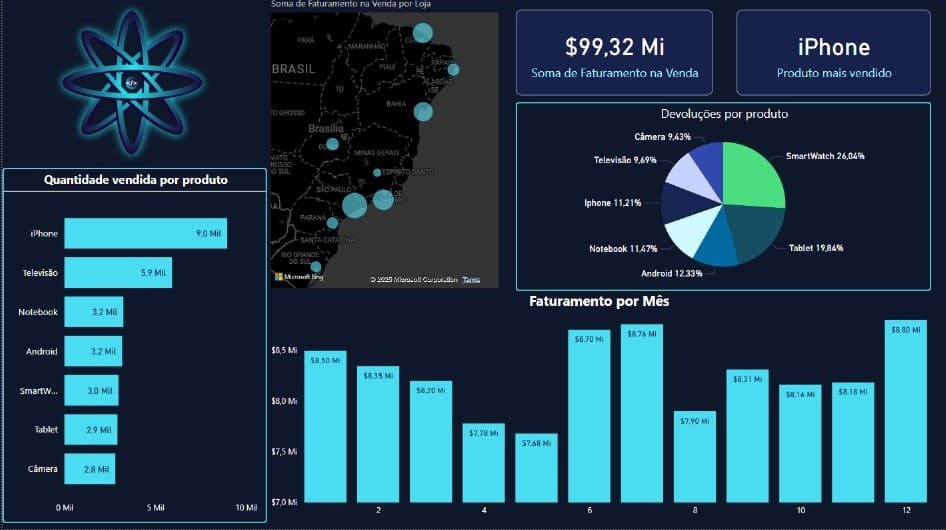Click the Ceará map bubble
The image size is (946, 530).
422,33
